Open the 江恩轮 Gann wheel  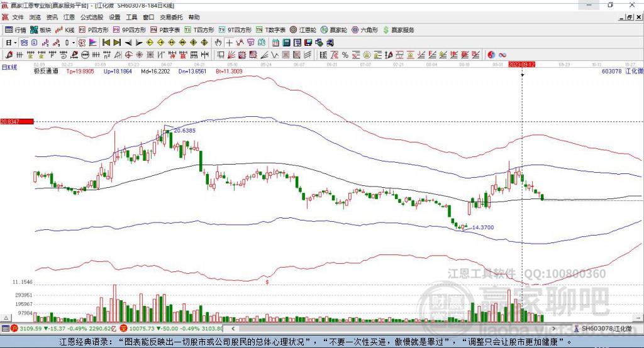(x=303, y=30)
